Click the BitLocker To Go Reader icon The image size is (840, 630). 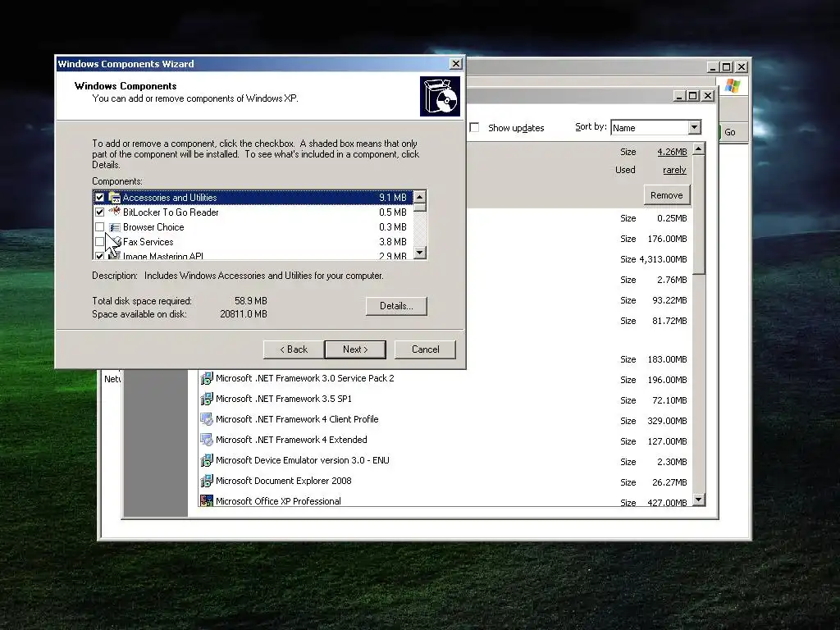coord(114,212)
